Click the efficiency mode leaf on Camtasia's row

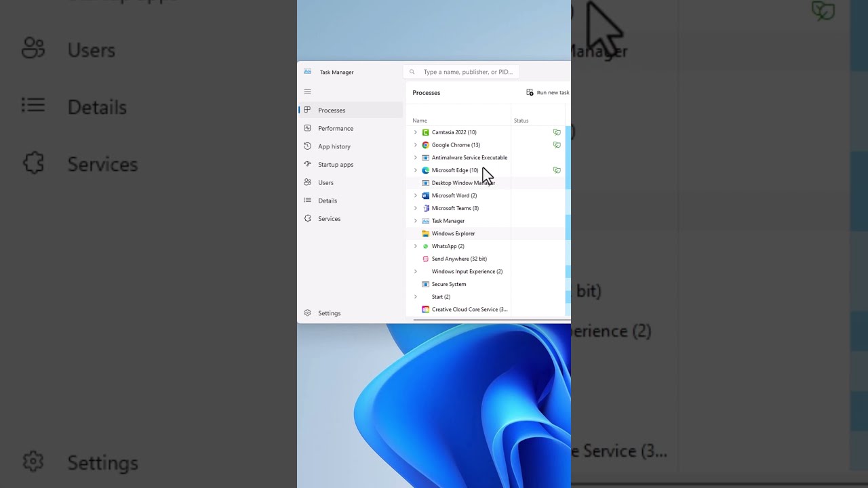pyautogui.click(x=557, y=132)
